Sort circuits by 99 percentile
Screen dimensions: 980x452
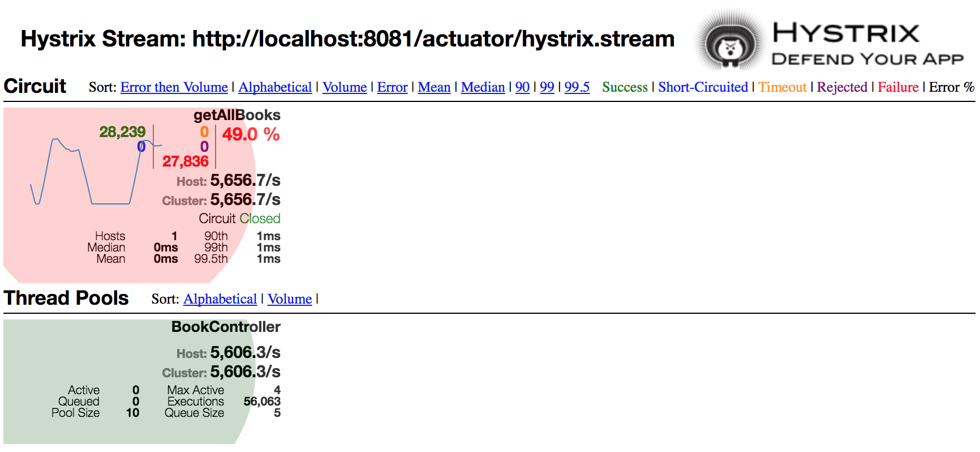pyautogui.click(x=547, y=87)
